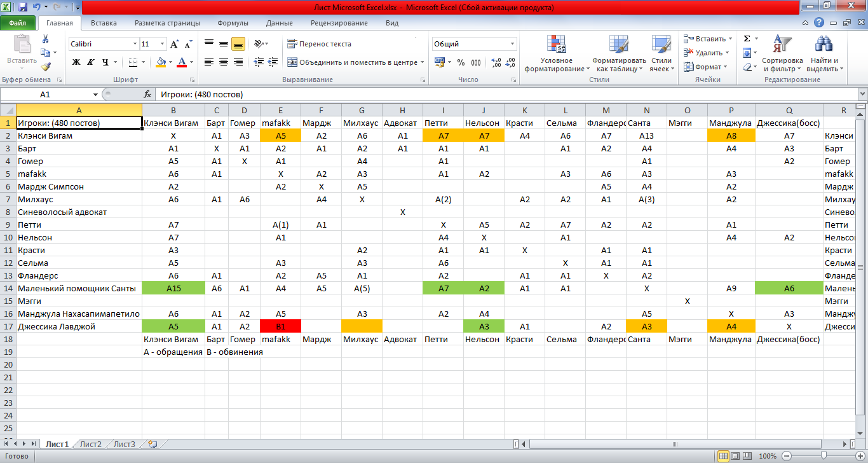Decrease font size with the small A icon
The image size is (868, 463).
[188, 45]
